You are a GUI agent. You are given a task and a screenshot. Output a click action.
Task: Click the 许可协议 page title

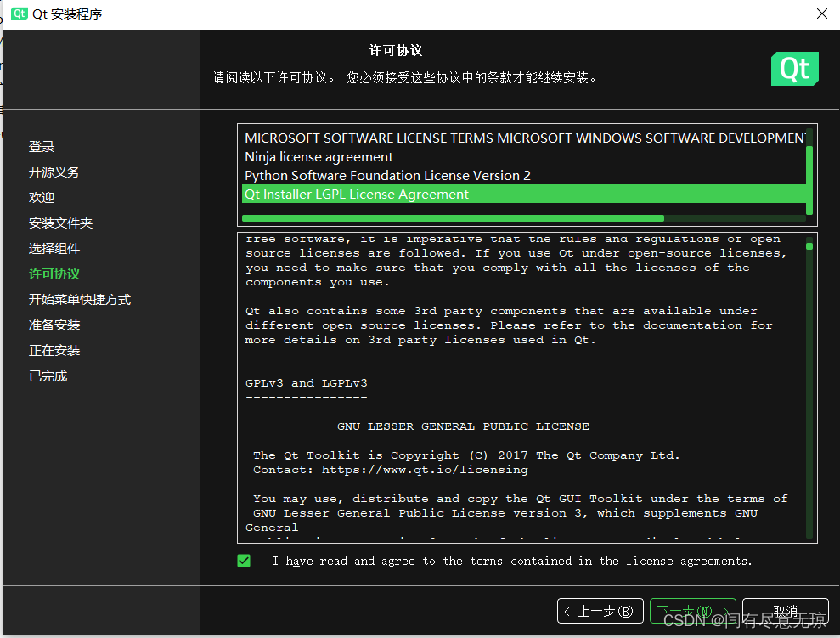click(396, 50)
